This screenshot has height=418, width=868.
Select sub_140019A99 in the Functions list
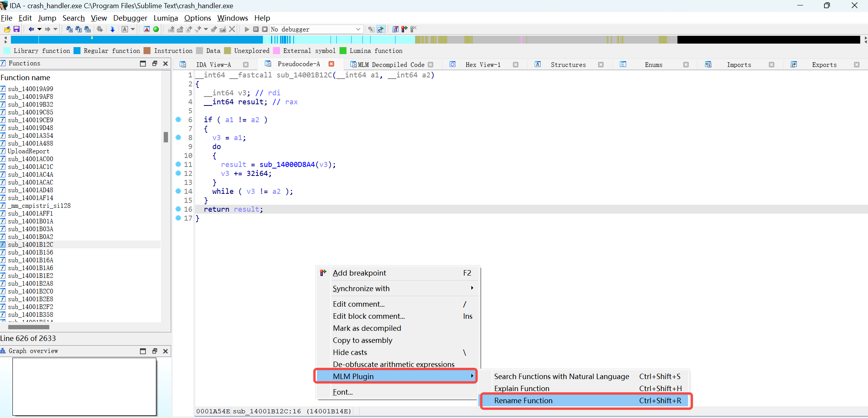click(30, 89)
